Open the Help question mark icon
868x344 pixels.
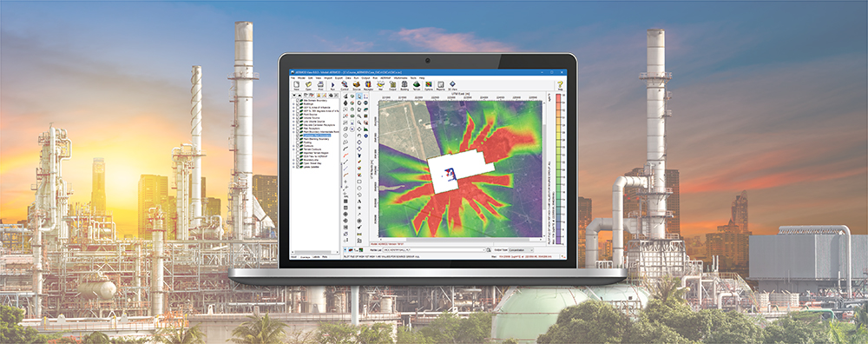pos(560,86)
